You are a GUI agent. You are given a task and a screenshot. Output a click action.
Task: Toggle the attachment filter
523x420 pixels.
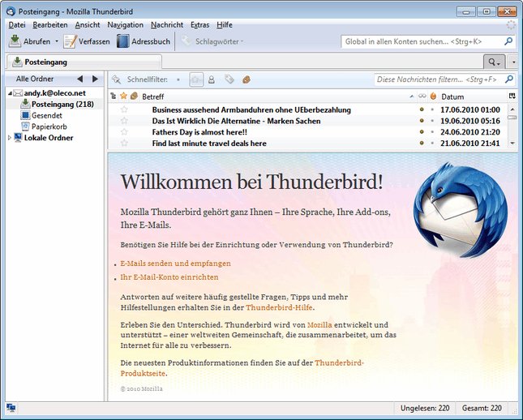tap(246, 79)
